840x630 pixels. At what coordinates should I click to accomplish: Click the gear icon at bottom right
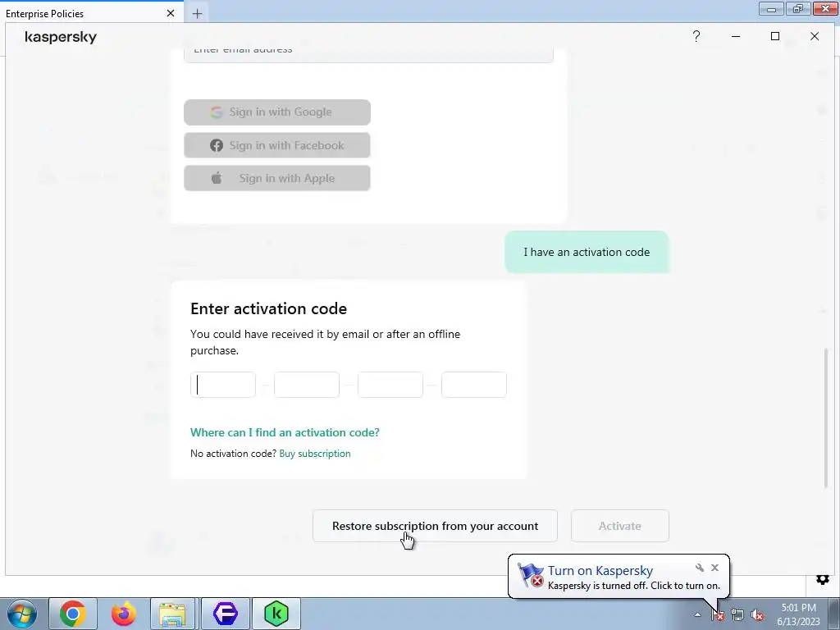click(823, 580)
